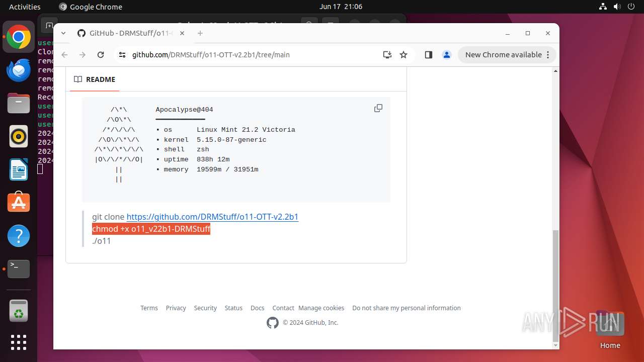Screen dimensions: 644x362
Task: Open the clock and calendar panel
Action: tap(341, 7)
